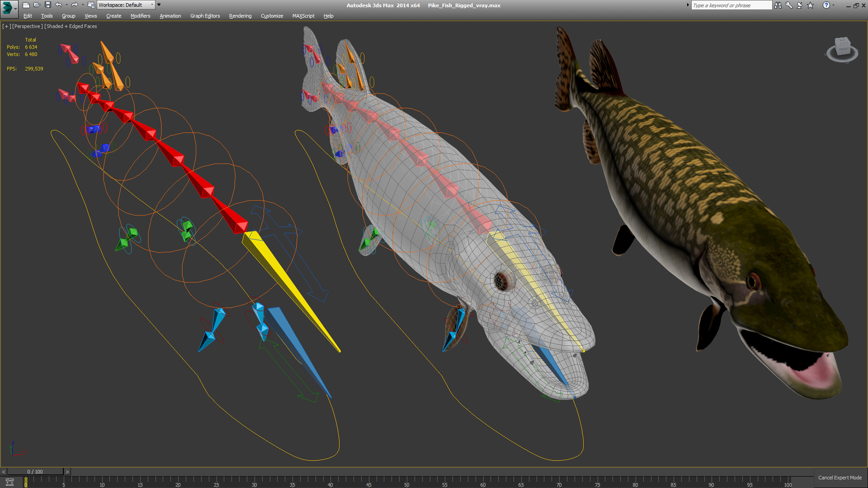
Task: Expand the undo history dropdown arrow
Action: click(66, 5)
